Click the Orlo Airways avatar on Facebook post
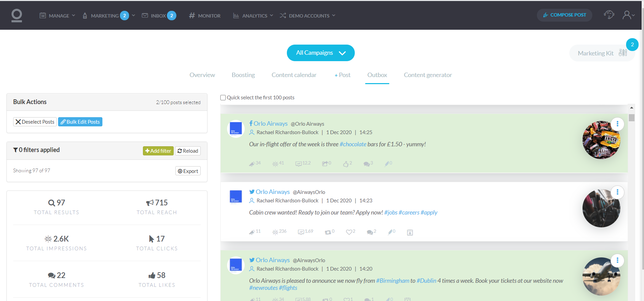644x301 pixels. tap(236, 128)
